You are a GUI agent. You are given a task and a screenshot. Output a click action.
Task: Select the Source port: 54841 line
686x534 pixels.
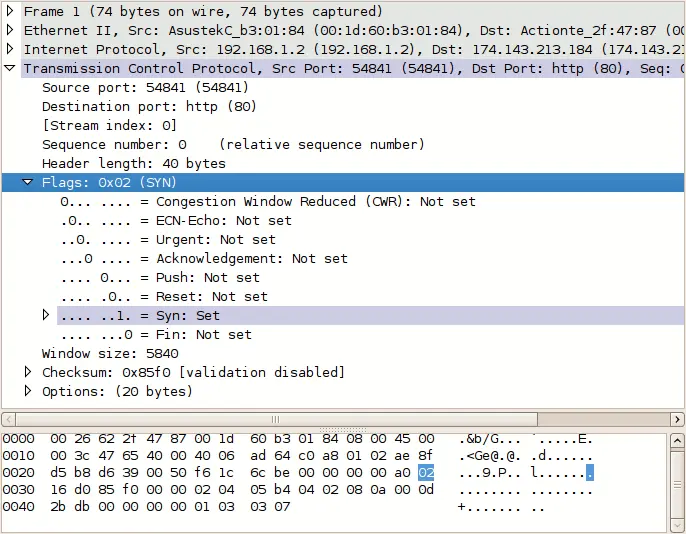click(145, 87)
